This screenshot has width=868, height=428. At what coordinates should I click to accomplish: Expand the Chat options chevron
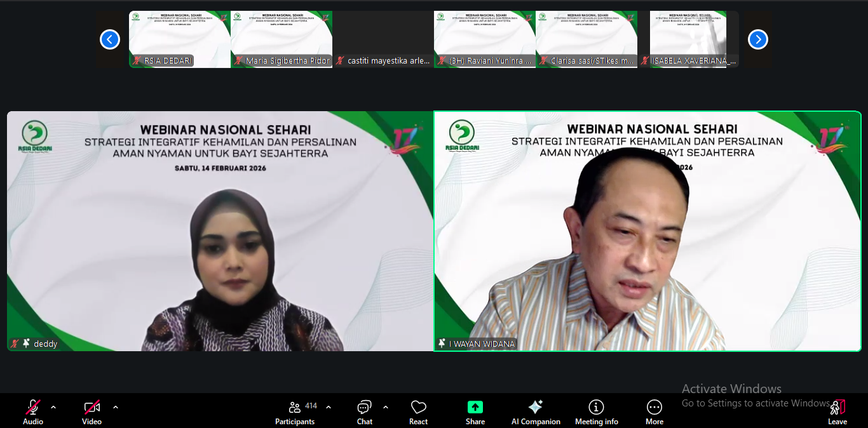(x=386, y=407)
